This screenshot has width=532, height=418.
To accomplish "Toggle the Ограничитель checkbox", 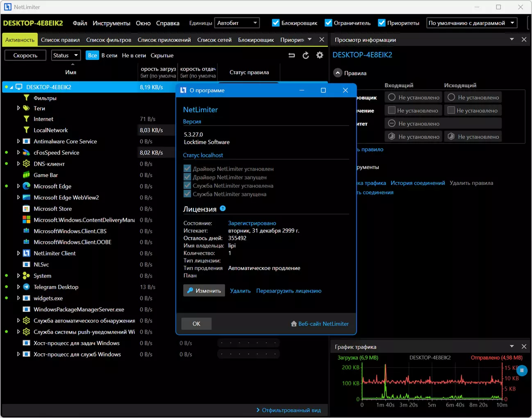I will click(328, 23).
